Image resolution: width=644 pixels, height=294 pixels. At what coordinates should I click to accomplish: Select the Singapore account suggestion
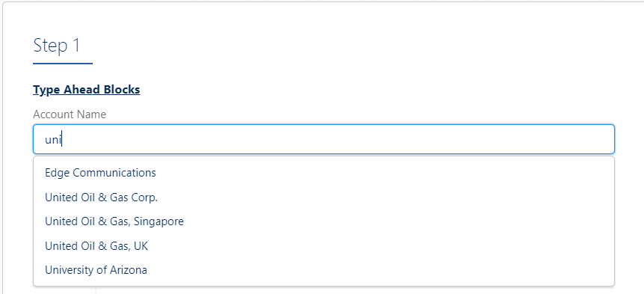tap(324, 221)
